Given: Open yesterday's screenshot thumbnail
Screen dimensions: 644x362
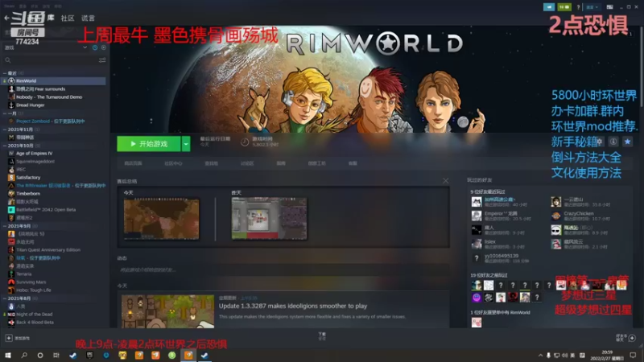Looking at the screenshot, I should (269, 219).
